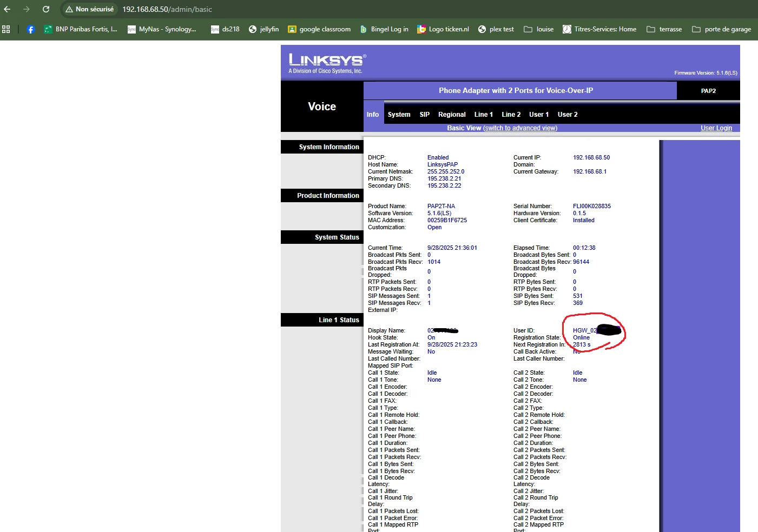This screenshot has height=532, width=758.
Task: Click the Call 2 Tone value None
Action: (x=580, y=380)
